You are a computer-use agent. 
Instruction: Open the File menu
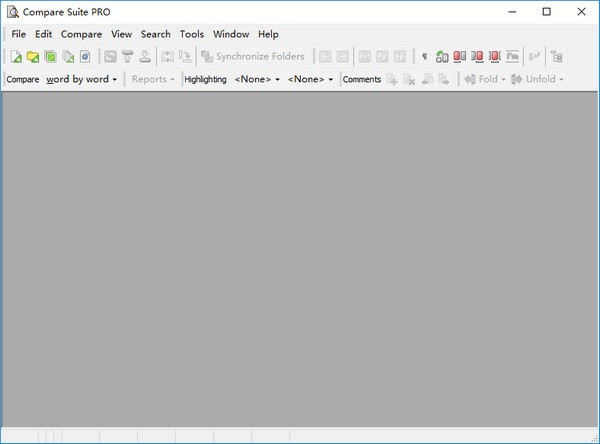pos(19,34)
